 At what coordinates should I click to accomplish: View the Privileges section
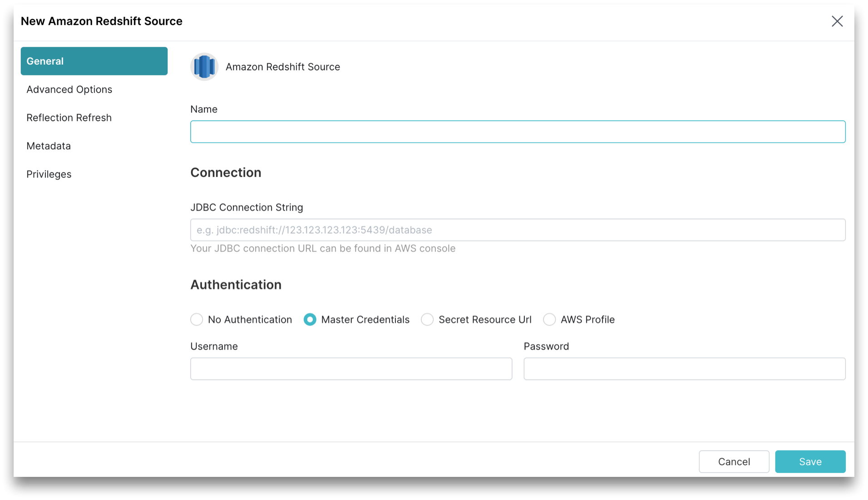(x=49, y=174)
